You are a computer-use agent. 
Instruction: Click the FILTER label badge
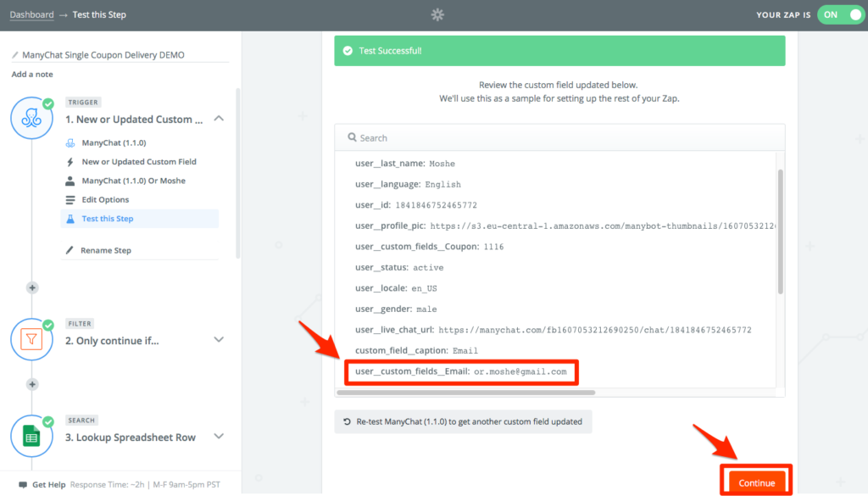point(80,324)
